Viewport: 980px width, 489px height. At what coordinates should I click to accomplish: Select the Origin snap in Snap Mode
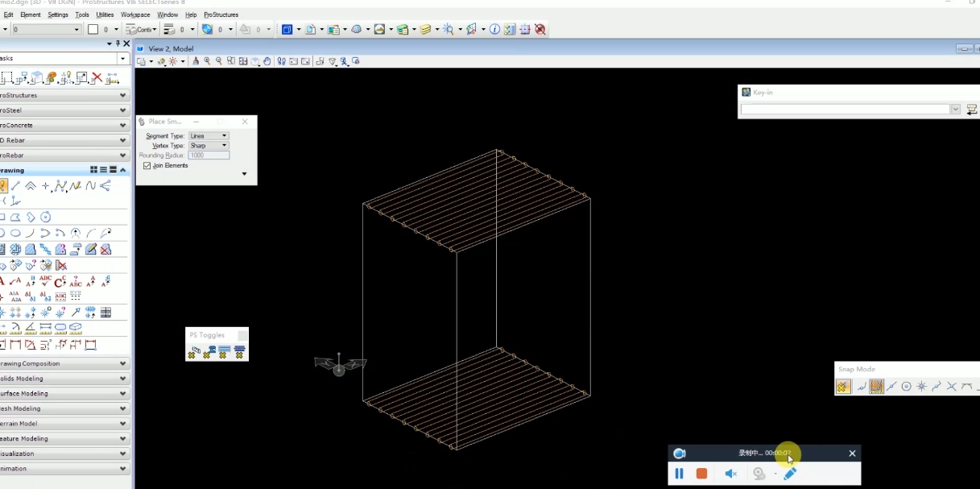[x=921, y=387]
